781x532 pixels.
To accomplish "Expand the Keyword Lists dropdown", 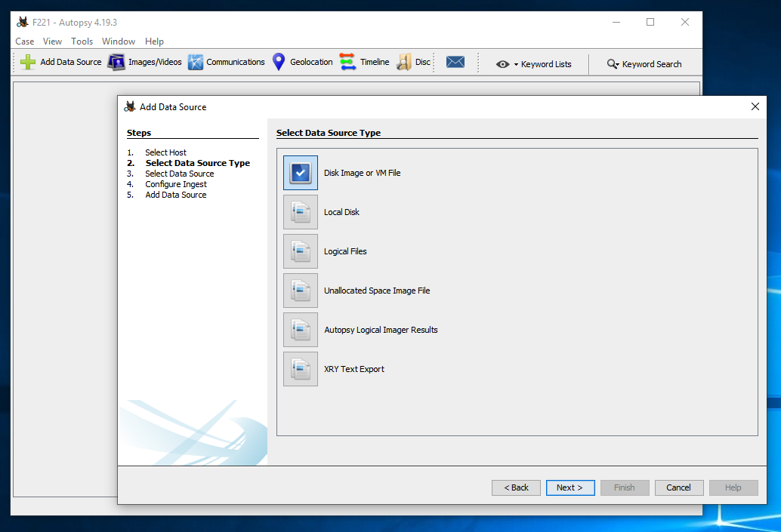I will tap(534, 64).
